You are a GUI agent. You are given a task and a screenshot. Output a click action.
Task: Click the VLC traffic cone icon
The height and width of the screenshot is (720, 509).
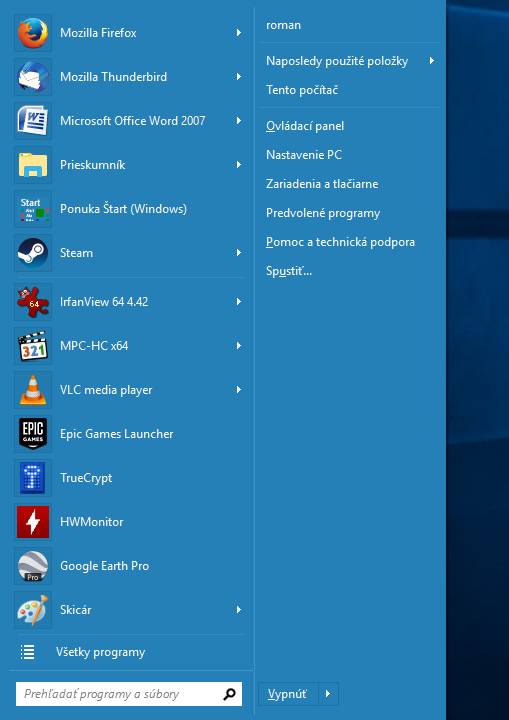(x=33, y=390)
